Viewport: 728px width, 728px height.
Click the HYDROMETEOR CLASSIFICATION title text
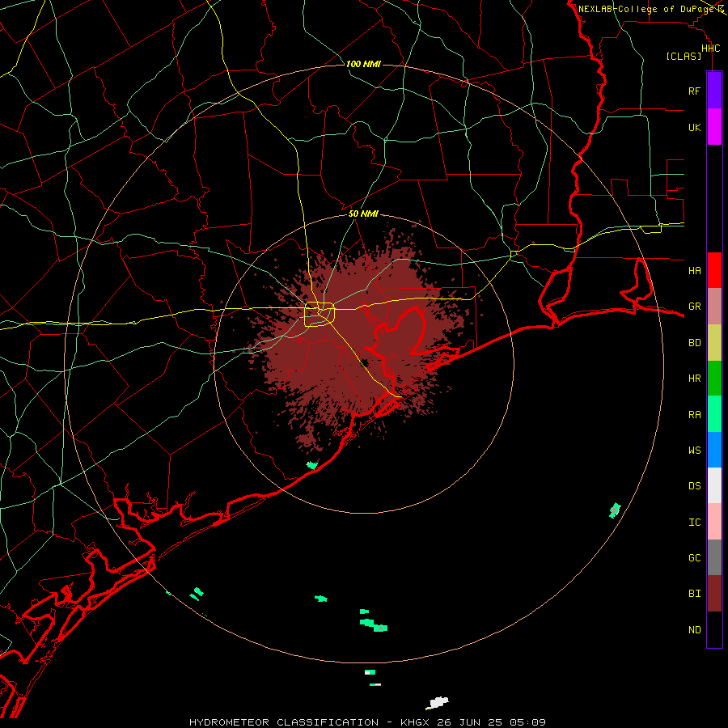coord(284,722)
